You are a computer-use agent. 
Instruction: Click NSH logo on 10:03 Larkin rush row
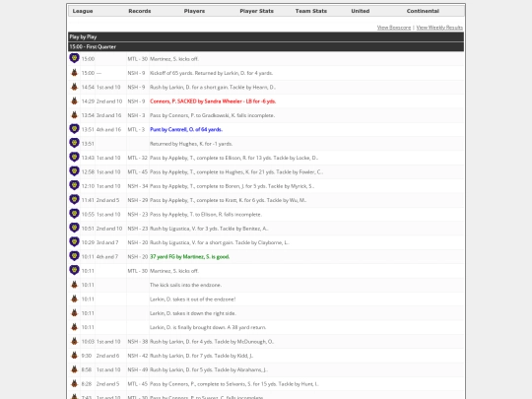click(74, 341)
